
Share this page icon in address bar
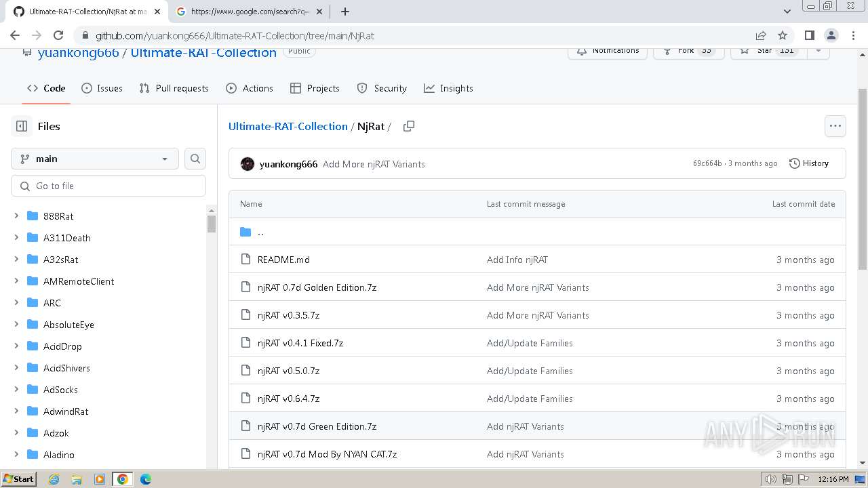[761, 35]
